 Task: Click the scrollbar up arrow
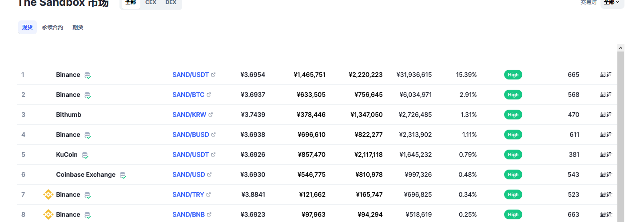(x=620, y=48)
